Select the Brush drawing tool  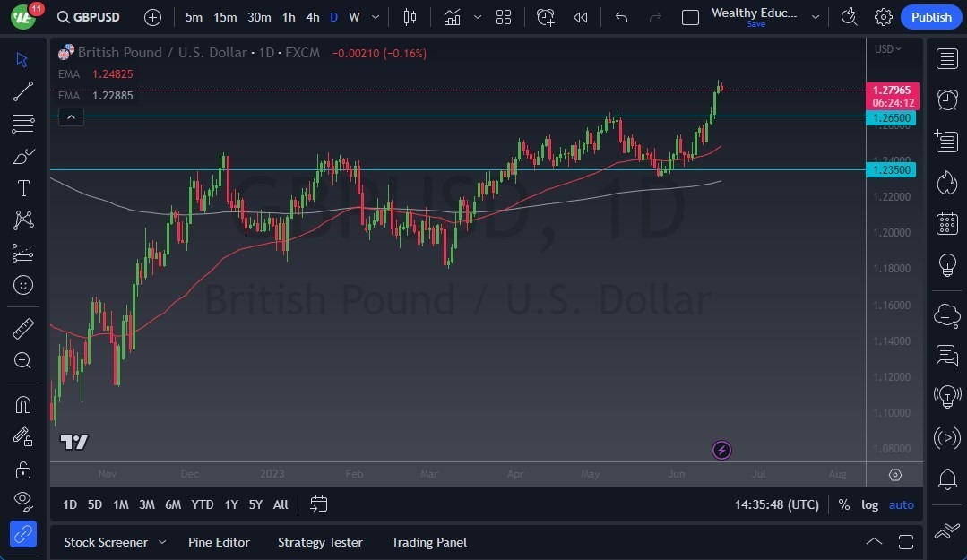tap(23, 156)
